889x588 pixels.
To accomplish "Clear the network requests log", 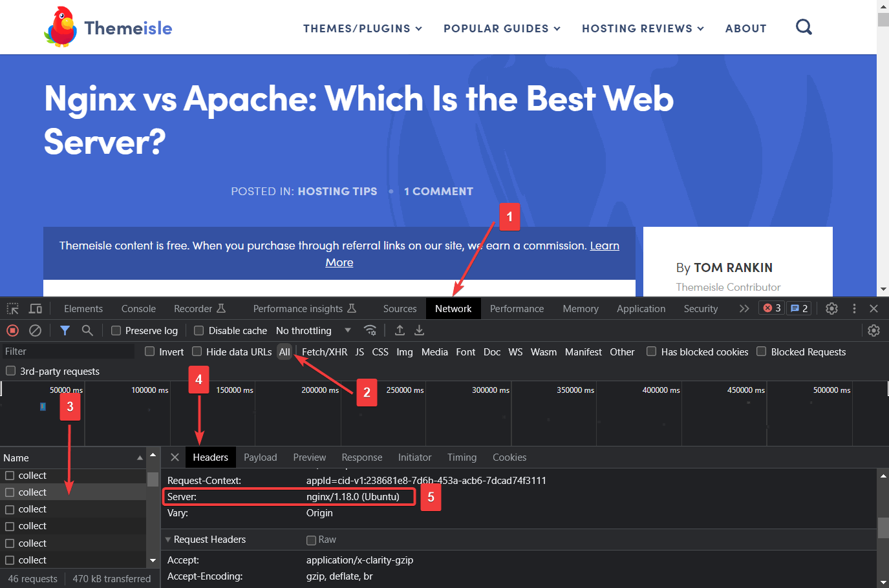I will [35, 330].
